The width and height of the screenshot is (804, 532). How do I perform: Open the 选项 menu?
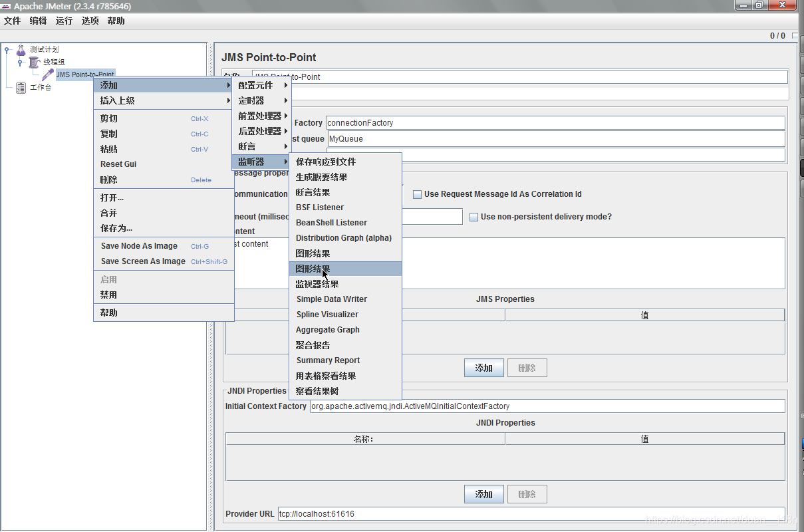click(90, 21)
